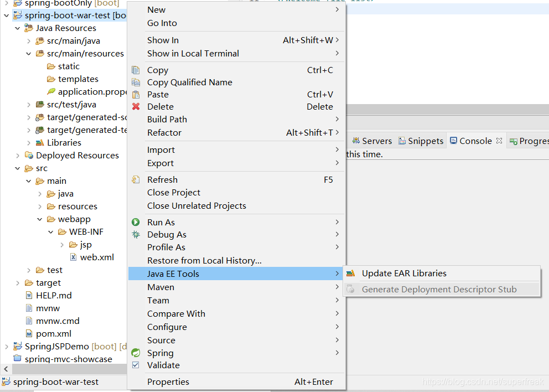Click the web.xml file icon
Viewport: 549px width, 392px height.
(73, 257)
